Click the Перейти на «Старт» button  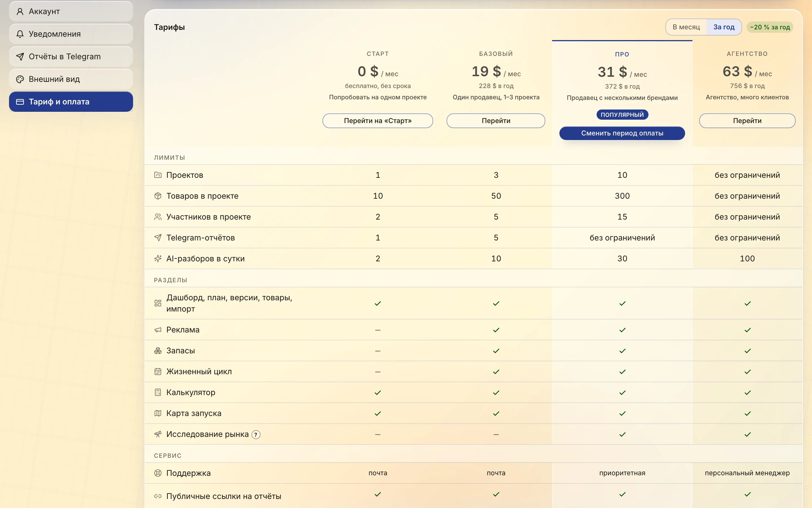coord(378,121)
